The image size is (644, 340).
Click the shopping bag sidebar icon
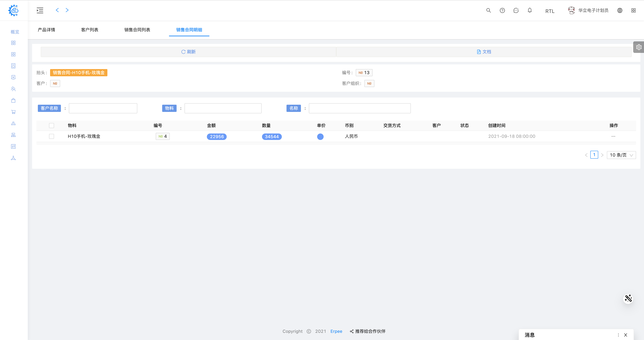(14, 101)
